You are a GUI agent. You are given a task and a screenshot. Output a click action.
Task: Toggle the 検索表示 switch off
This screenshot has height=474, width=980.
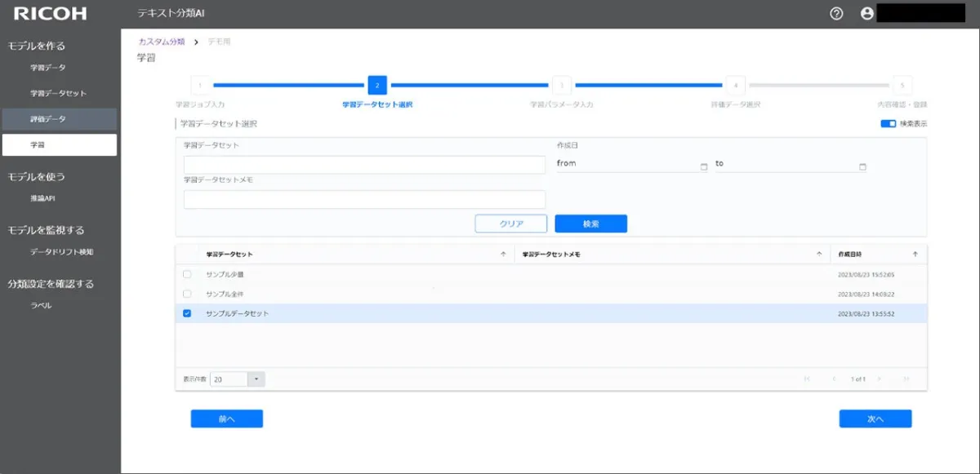(888, 124)
